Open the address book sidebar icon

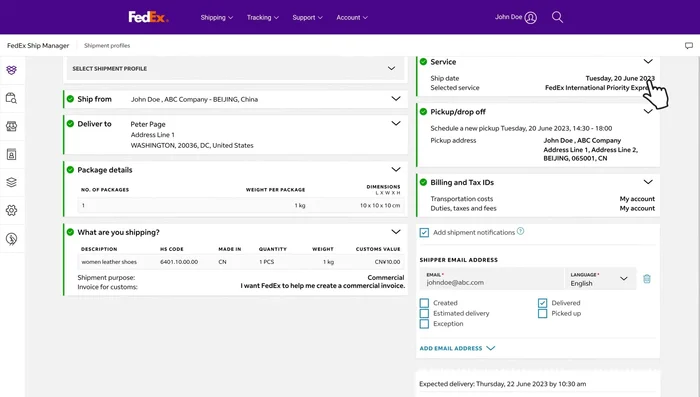point(12,155)
